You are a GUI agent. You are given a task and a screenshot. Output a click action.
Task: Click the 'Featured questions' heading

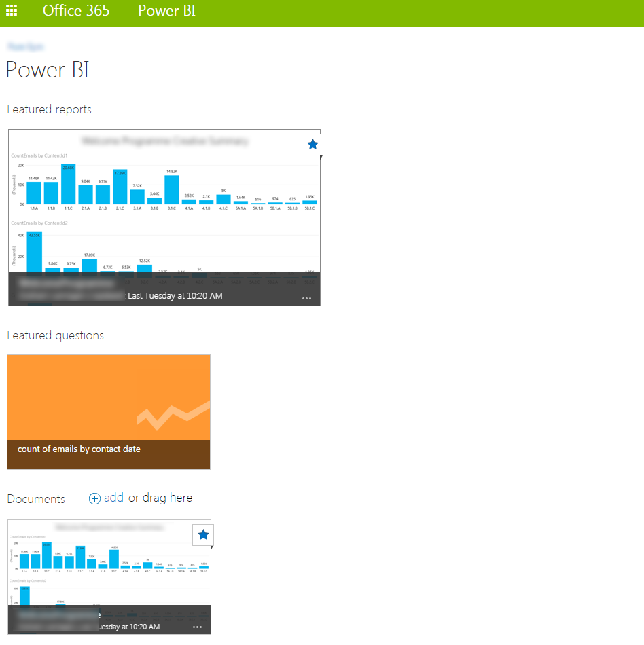tap(55, 335)
